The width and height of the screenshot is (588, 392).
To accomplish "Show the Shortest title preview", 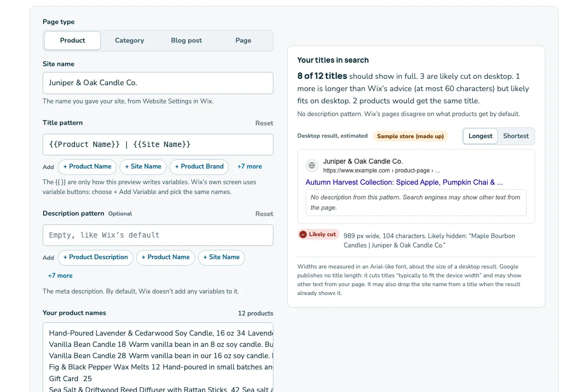I will 516,136.
